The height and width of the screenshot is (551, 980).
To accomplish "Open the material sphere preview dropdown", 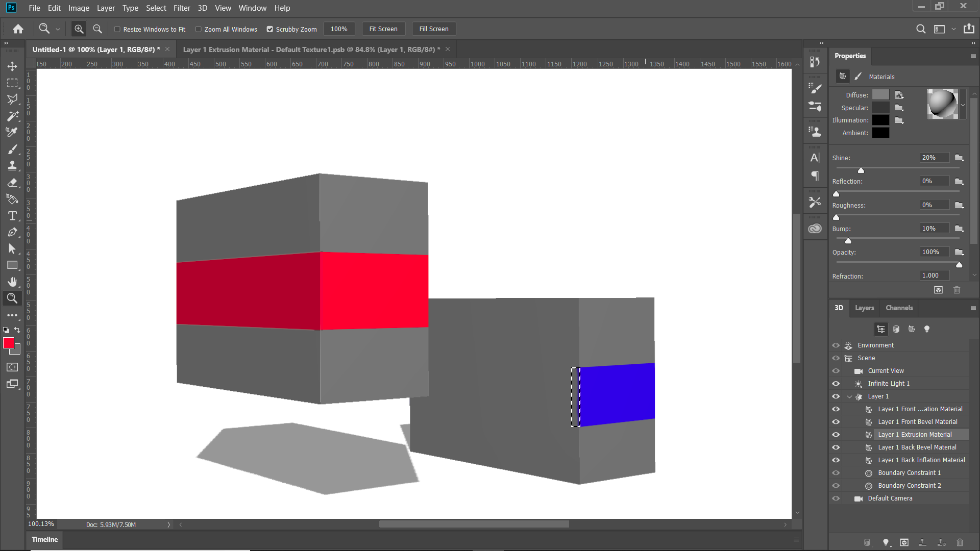I will pyautogui.click(x=963, y=105).
